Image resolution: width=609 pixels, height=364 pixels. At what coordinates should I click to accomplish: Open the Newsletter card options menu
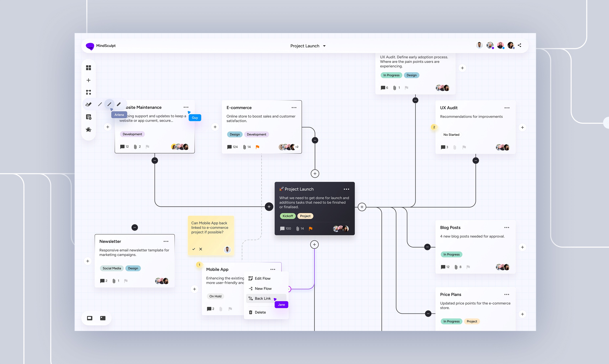pyautogui.click(x=166, y=241)
